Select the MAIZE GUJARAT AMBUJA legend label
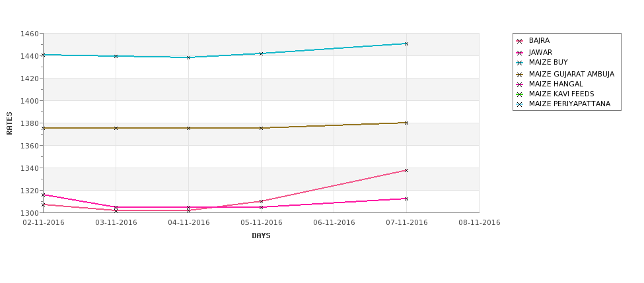The image size is (644, 283). click(571, 74)
